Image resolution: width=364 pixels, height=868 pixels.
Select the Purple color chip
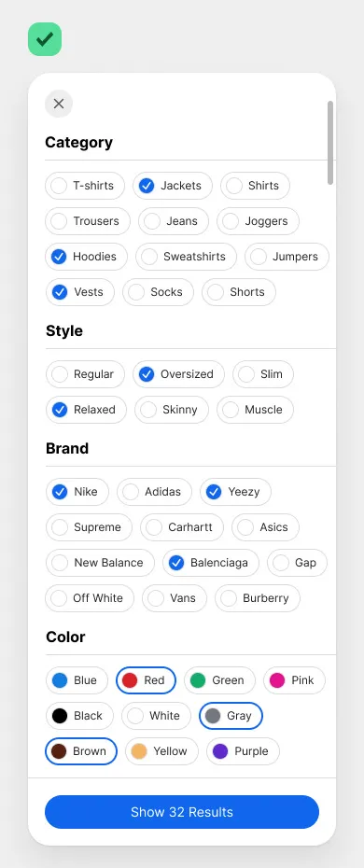(243, 751)
